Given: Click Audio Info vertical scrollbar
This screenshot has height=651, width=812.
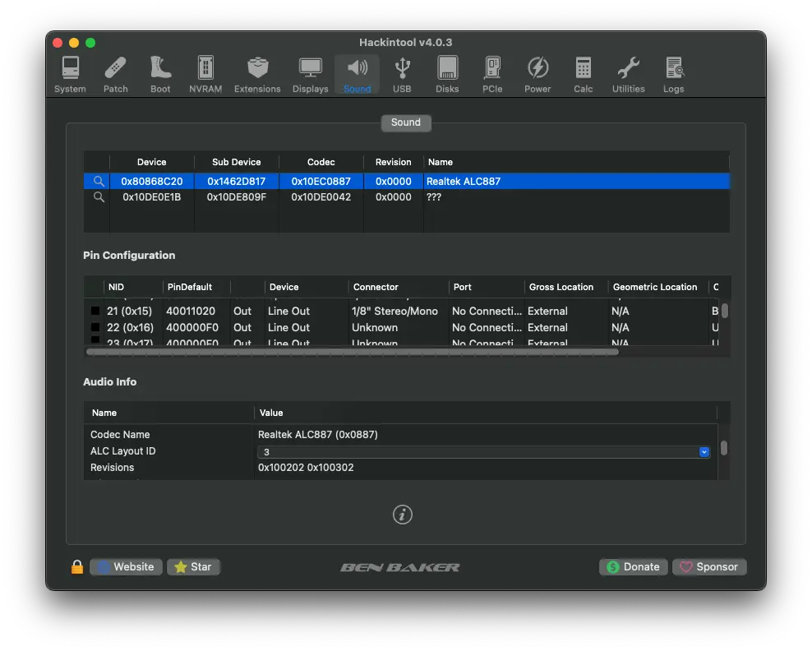Looking at the screenshot, I should [724, 447].
